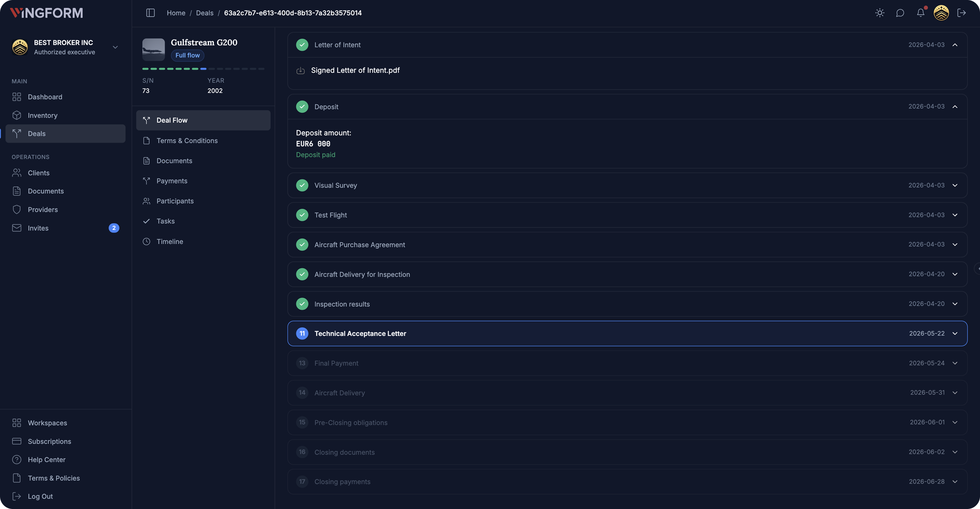Open the Clients section
The height and width of the screenshot is (509, 980).
click(x=38, y=172)
